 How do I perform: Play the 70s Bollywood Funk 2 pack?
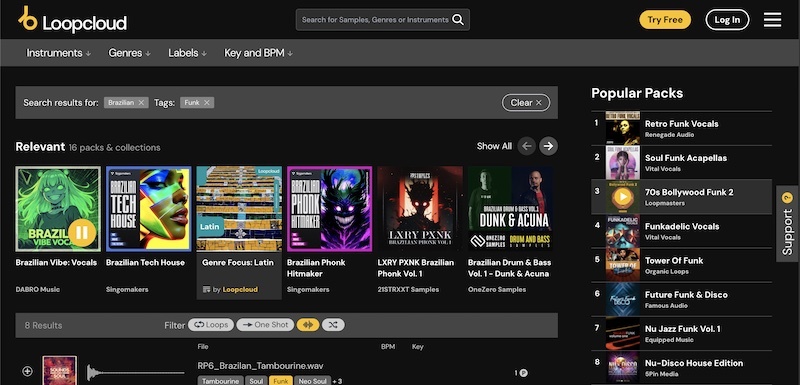pos(622,196)
